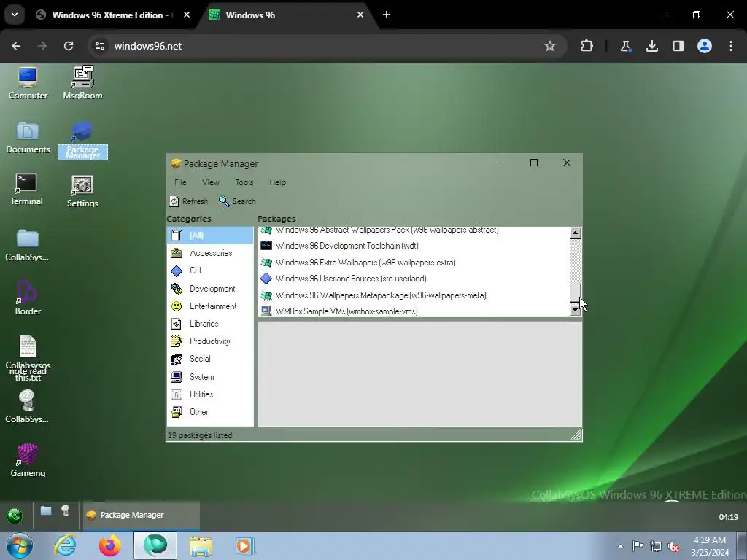This screenshot has width=747, height=560.
Task: Launch the Terminal desktop icon
Action: tap(26, 190)
